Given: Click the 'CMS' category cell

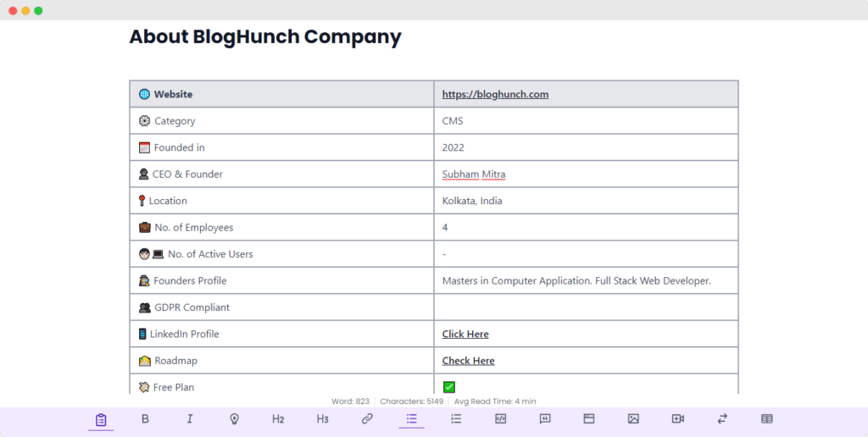Looking at the screenshot, I should [587, 120].
